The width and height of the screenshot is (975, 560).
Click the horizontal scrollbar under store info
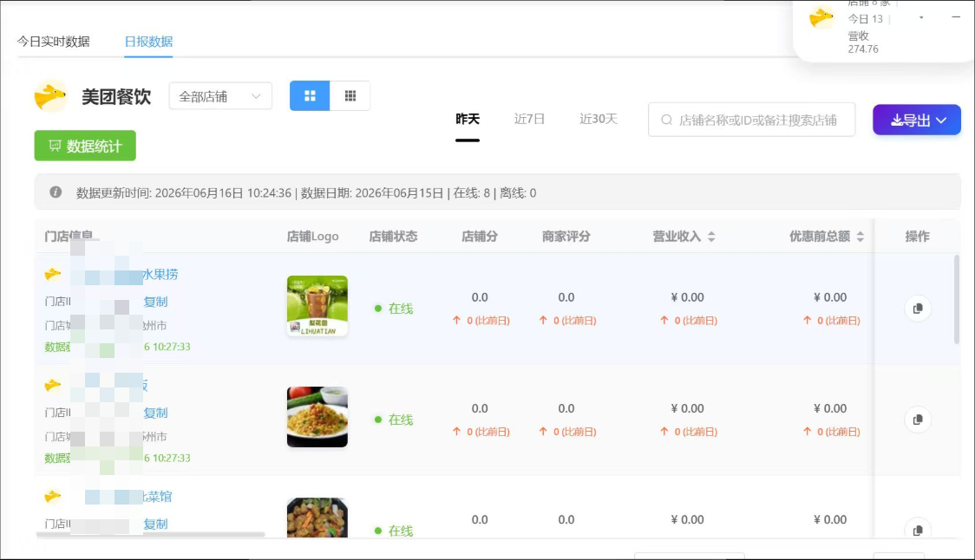150,534
